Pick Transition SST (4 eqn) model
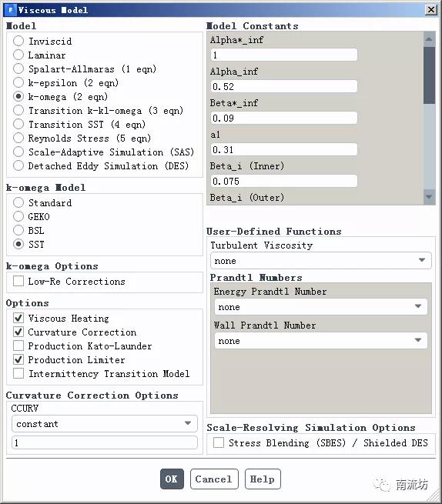This screenshot has width=442, height=504. 18,124
